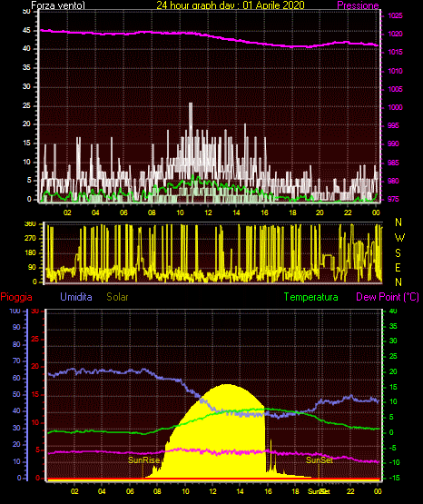
Task: Click the 40 temperature axis value
Action: tap(393, 311)
